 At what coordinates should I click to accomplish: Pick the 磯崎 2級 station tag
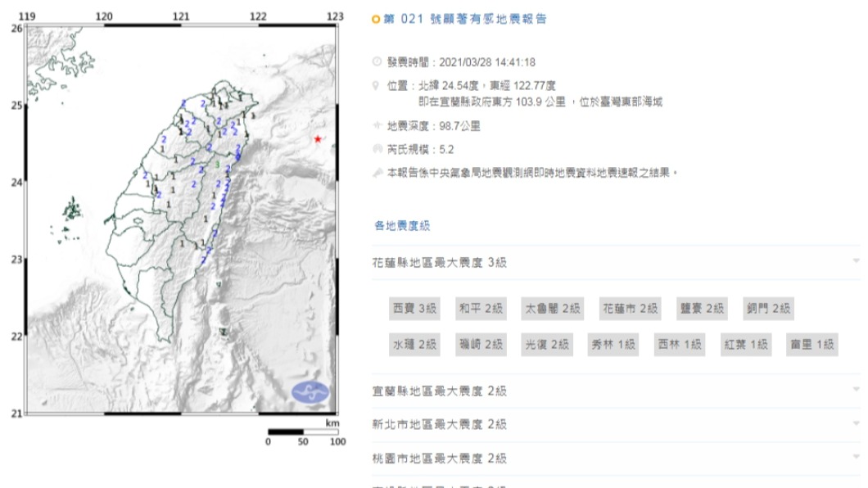pyautogui.click(x=481, y=345)
